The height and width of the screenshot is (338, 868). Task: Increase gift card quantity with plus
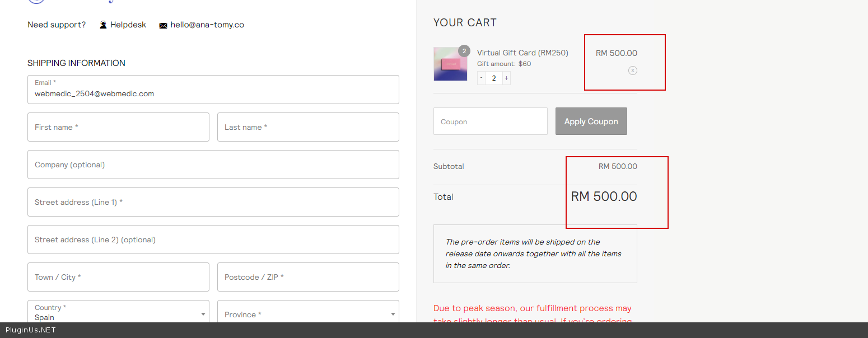(506, 78)
